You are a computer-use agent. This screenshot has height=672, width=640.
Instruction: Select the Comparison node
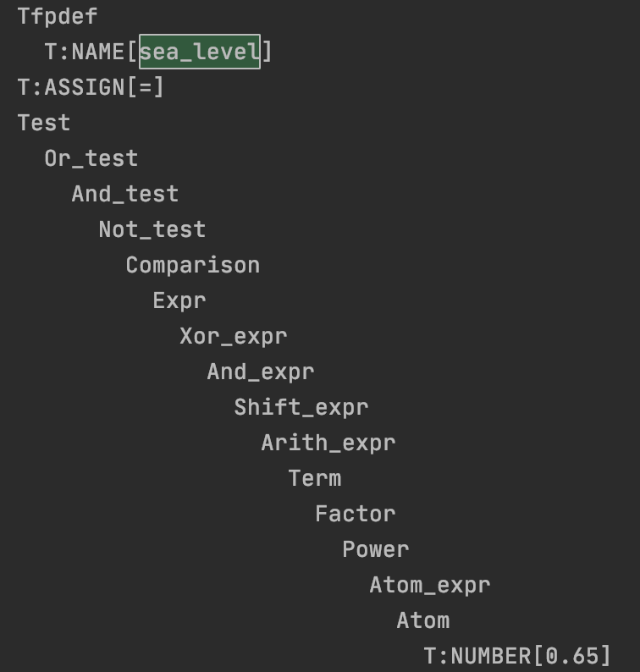click(x=193, y=265)
